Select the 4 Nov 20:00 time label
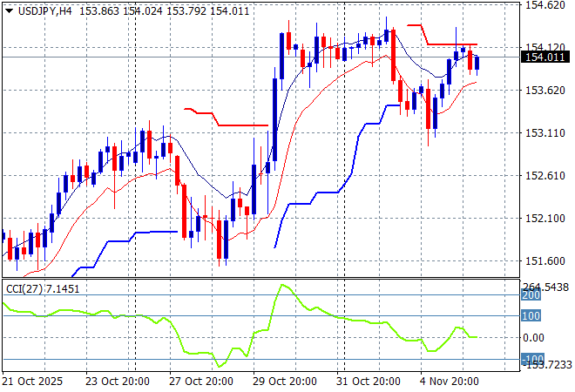575x392 pixels. tap(450, 382)
